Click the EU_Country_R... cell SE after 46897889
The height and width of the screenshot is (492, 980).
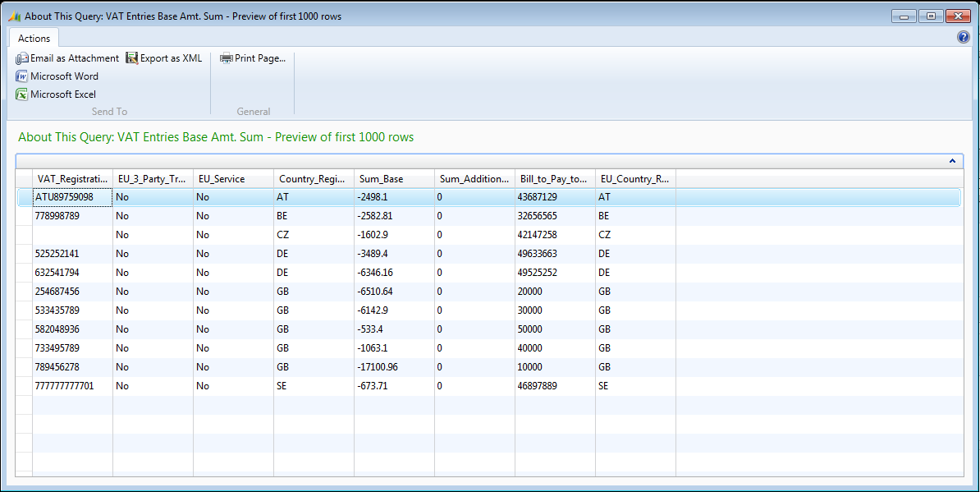[x=636, y=386]
